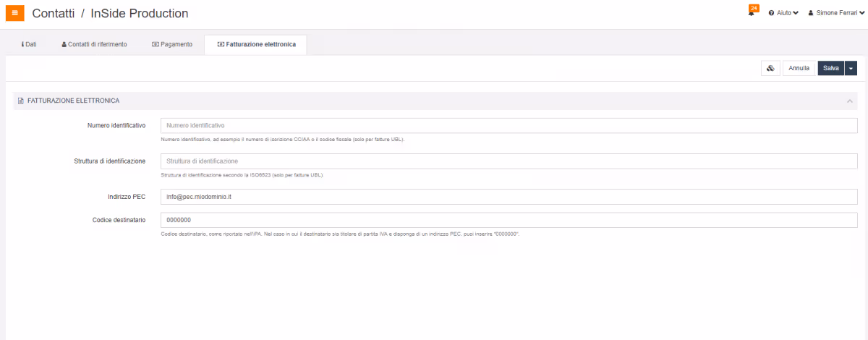Focus the Struttura di identificazione field

pos(509,161)
